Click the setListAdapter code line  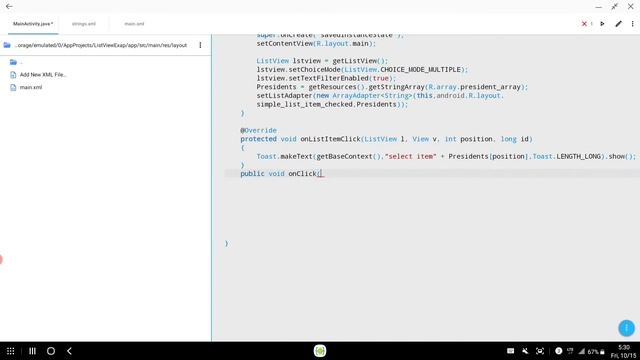pos(380,96)
